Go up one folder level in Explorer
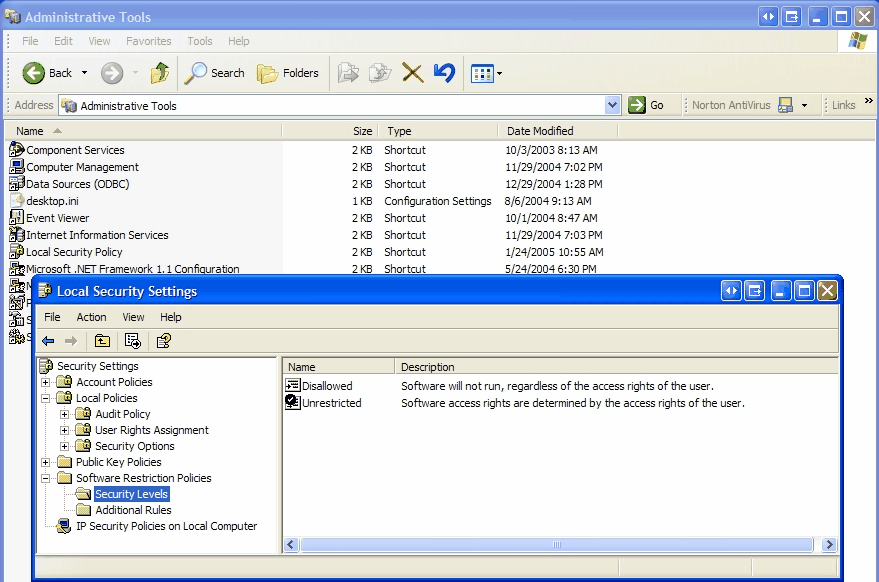This screenshot has height=582, width=879. click(x=160, y=73)
